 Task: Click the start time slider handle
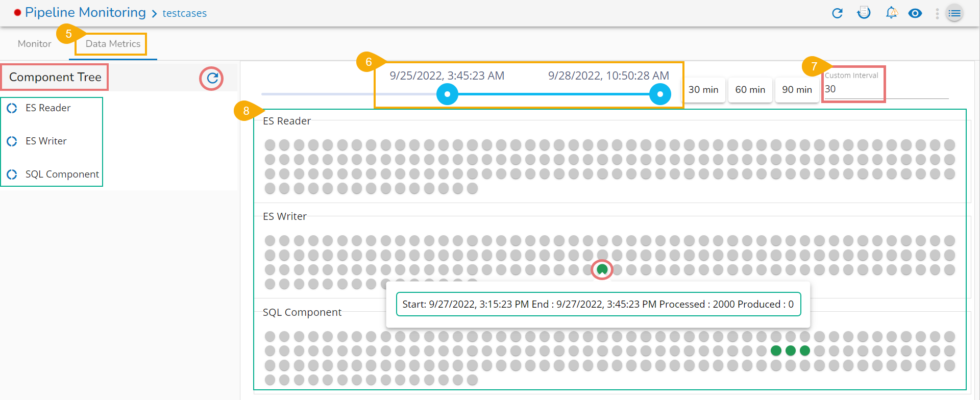click(447, 94)
